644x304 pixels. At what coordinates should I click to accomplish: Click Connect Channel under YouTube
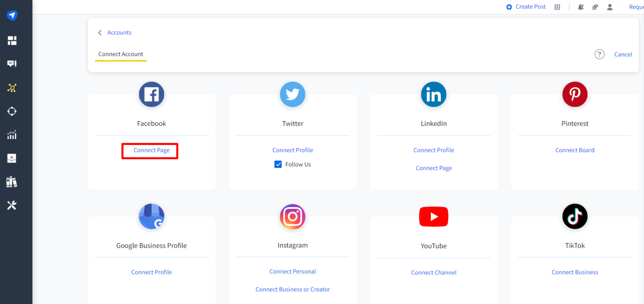[x=434, y=273]
